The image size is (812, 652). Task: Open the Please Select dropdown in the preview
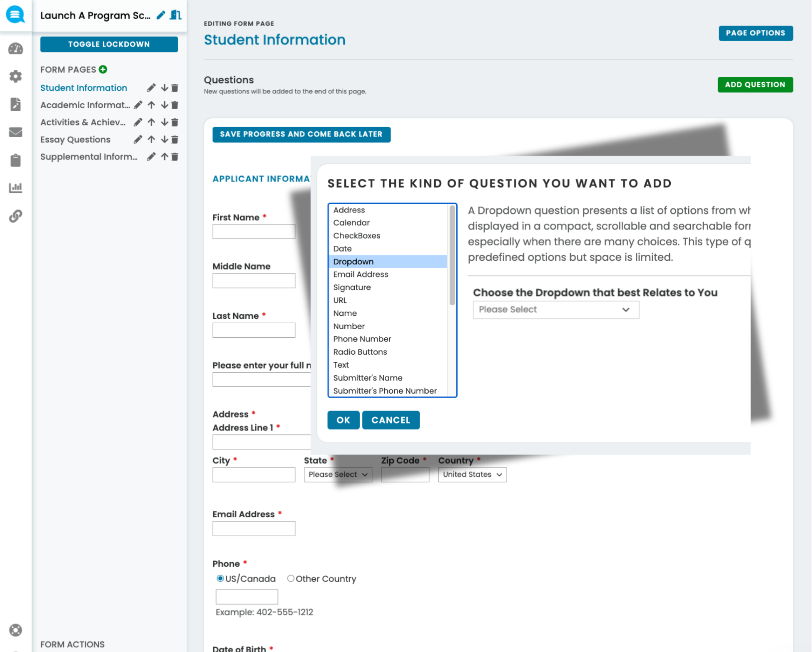point(555,309)
